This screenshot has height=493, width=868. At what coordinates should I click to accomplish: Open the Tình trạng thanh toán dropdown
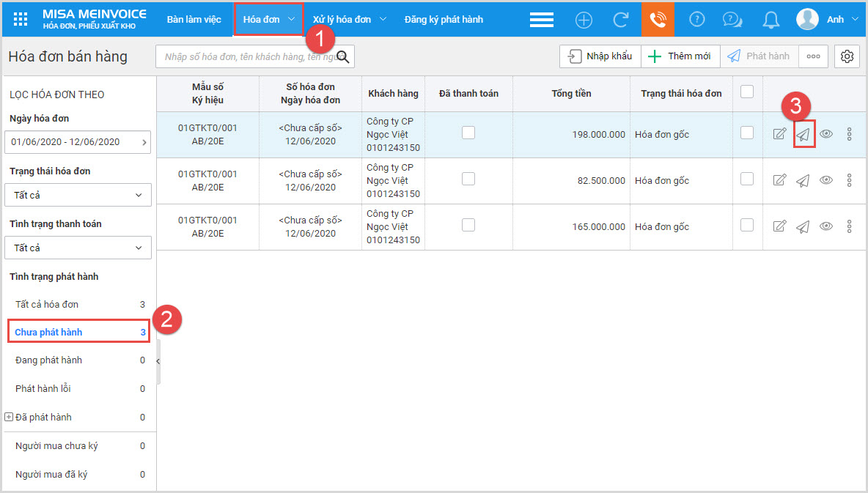(78, 248)
